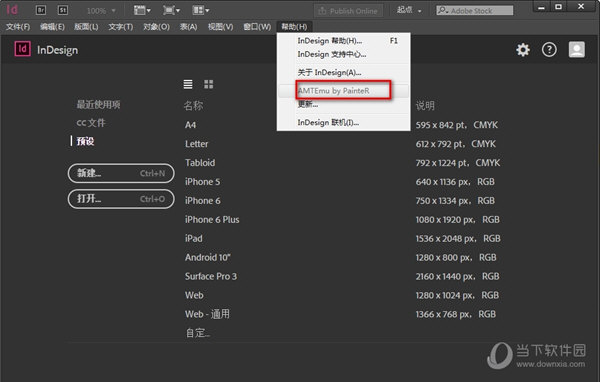This screenshot has height=382, width=600.
Task: Choose the iPhone 5 preset
Action: [x=202, y=182]
